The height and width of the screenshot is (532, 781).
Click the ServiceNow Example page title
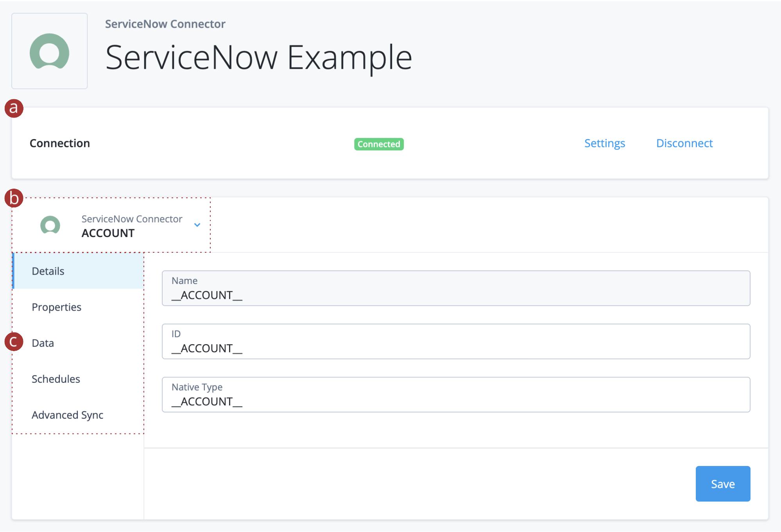[259, 58]
